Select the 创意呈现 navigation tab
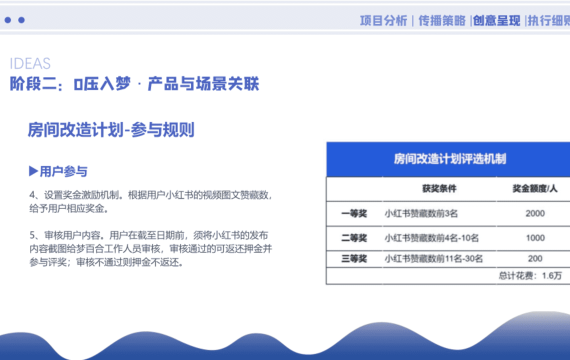 pyautogui.click(x=496, y=20)
